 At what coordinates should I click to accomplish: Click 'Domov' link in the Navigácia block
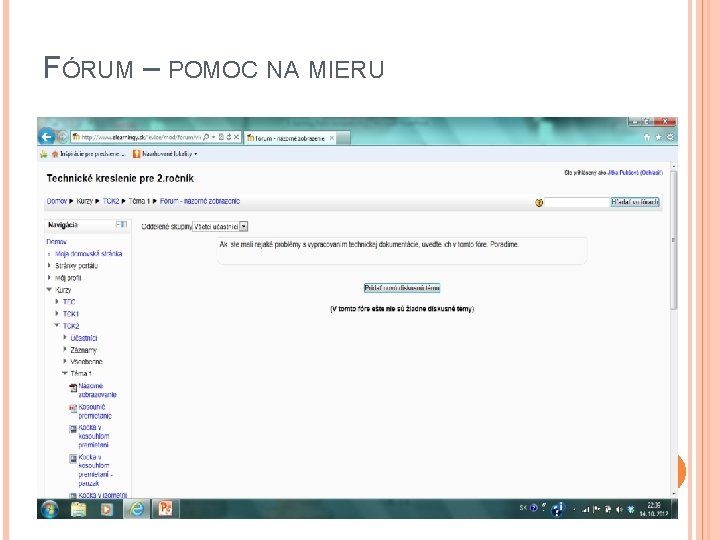coord(56,242)
